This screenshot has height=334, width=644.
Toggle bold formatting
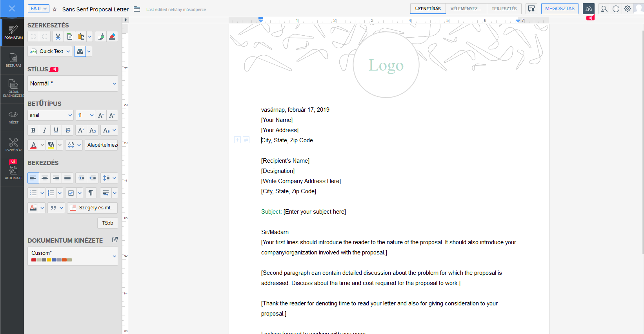33,130
